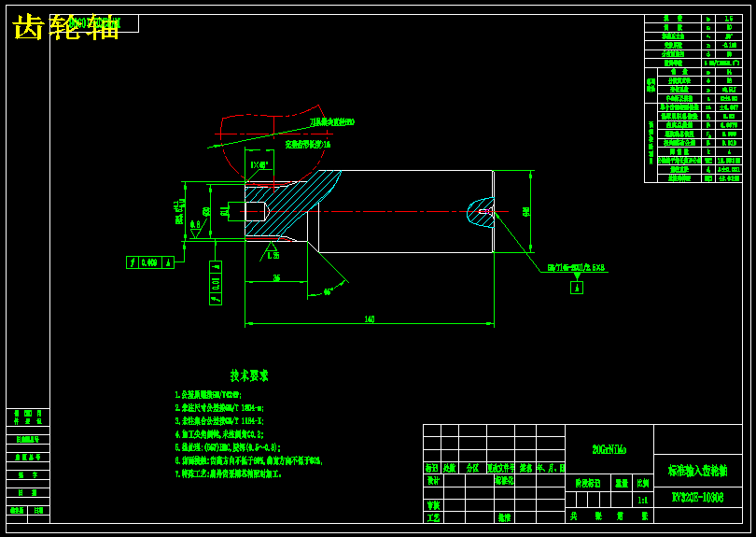Screen dimensions: 756x537
Task: Select the first row label of gear parameter table
Action: pyautogui.click(x=673, y=19)
